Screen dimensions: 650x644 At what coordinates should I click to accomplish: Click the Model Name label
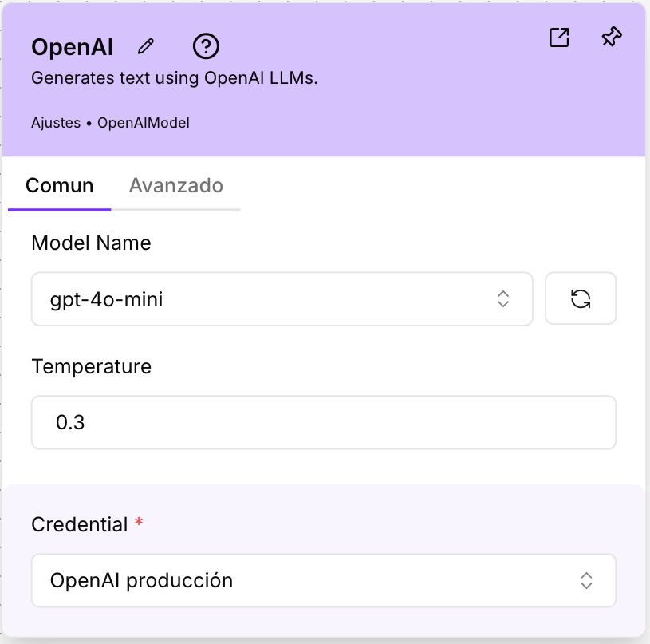[x=91, y=243]
